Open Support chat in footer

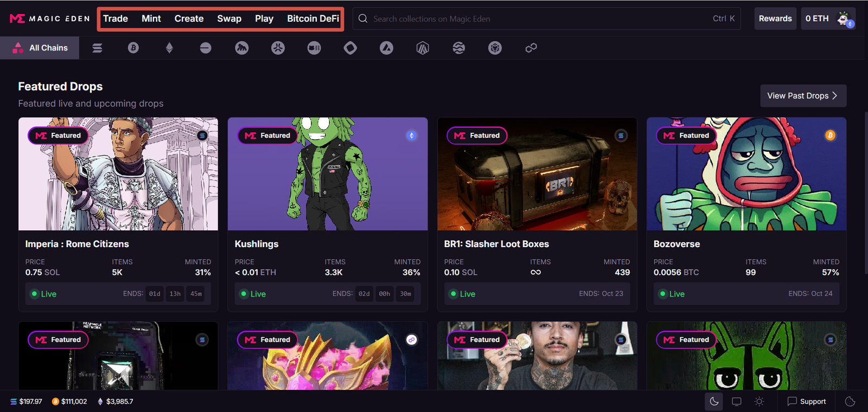807,402
